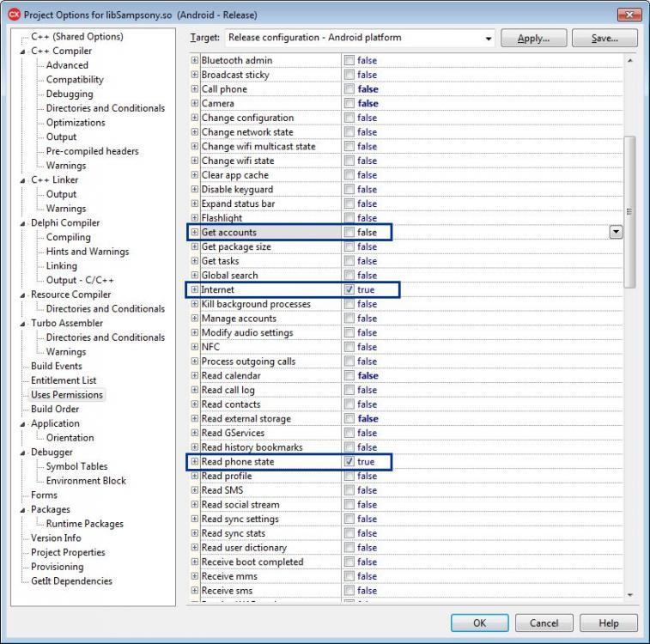Select the Modify audio settings row
This screenshot has height=644, width=650.
[406, 332]
